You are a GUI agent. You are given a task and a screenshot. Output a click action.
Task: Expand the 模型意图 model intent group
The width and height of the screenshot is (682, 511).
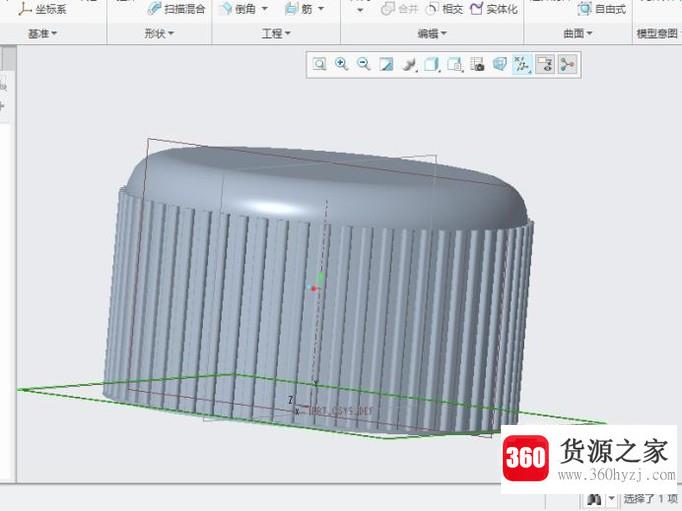pos(659,33)
